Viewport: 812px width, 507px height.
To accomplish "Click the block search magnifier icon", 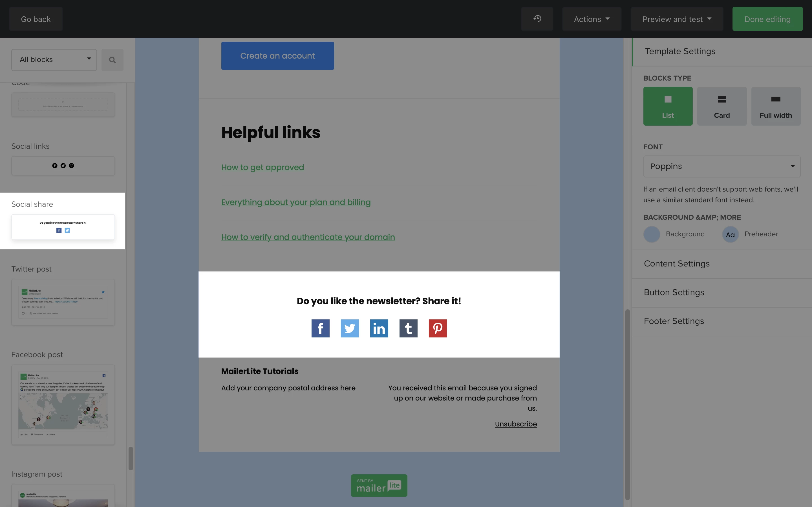I will pyautogui.click(x=112, y=60).
